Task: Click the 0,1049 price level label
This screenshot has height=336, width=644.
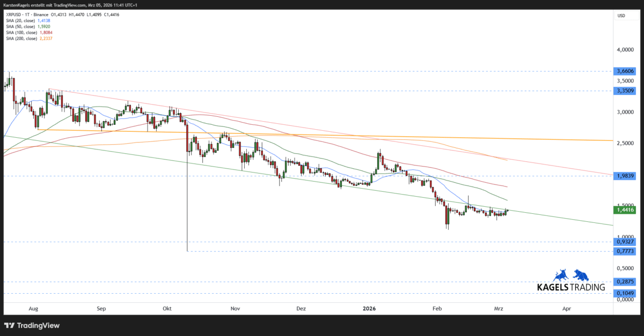Action: tap(624, 293)
